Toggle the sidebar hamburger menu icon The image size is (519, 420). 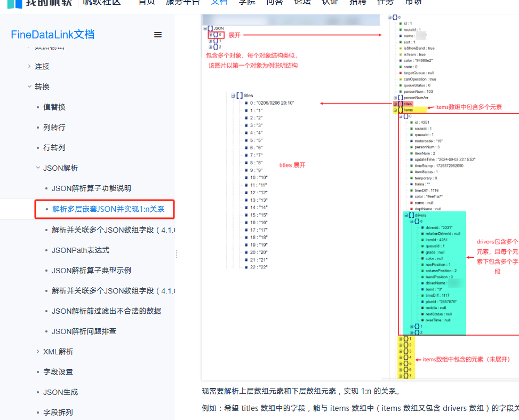click(x=158, y=35)
